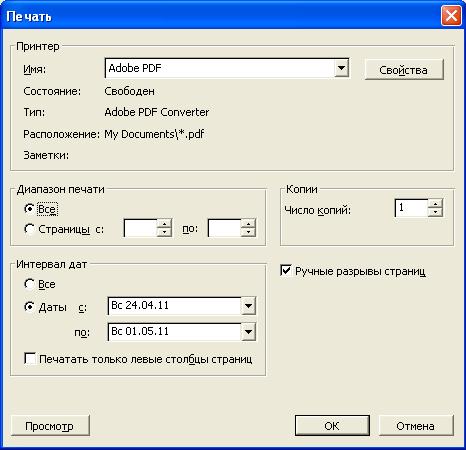Increase the starting page 'с' spinner value
Viewport: 466px width, 450px height.
coord(164,223)
